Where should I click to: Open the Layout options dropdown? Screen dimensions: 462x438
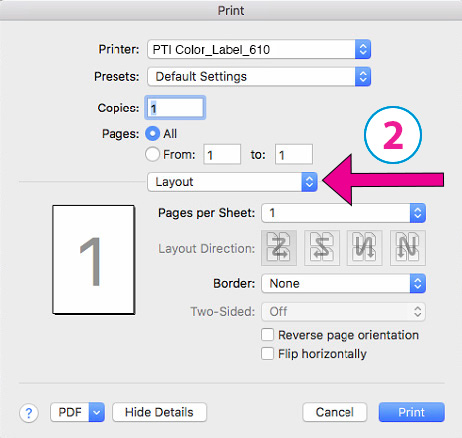pos(232,182)
